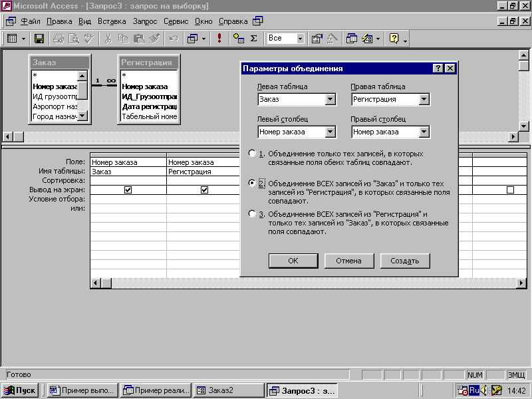Click the query document icon left of Файл

[x=11, y=21]
